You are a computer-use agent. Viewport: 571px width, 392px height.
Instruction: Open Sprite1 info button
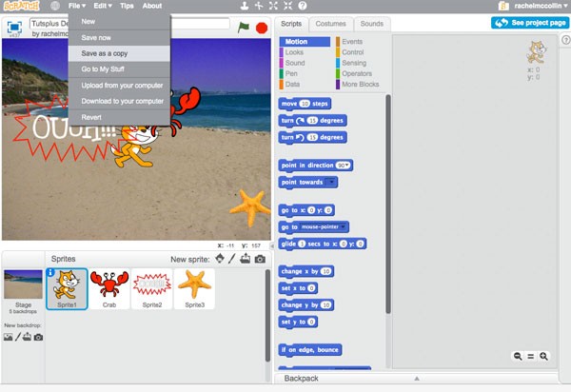point(50,273)
